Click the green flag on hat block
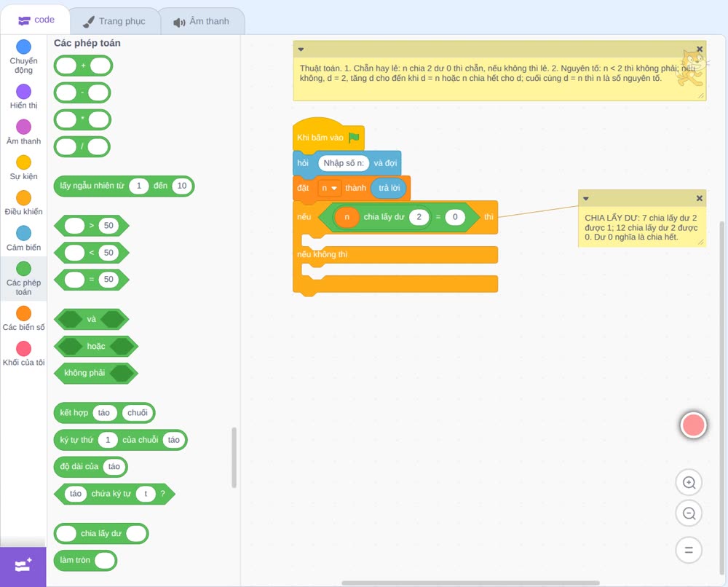Image resolution: width=728 pixels, height=587 pixels. (354, 138)
